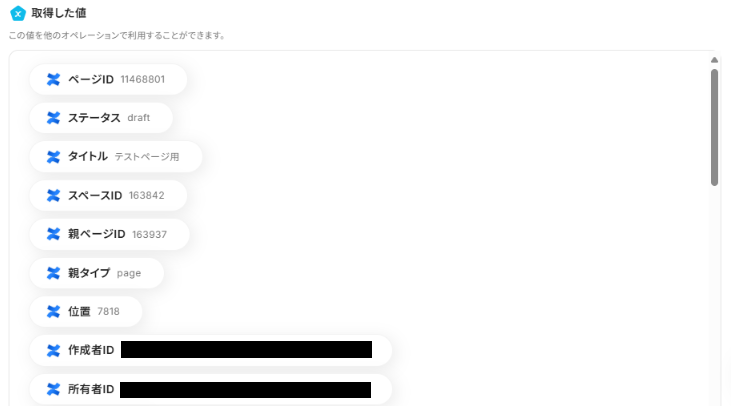Click the Confluence icon beside ページID

point(54,79)
